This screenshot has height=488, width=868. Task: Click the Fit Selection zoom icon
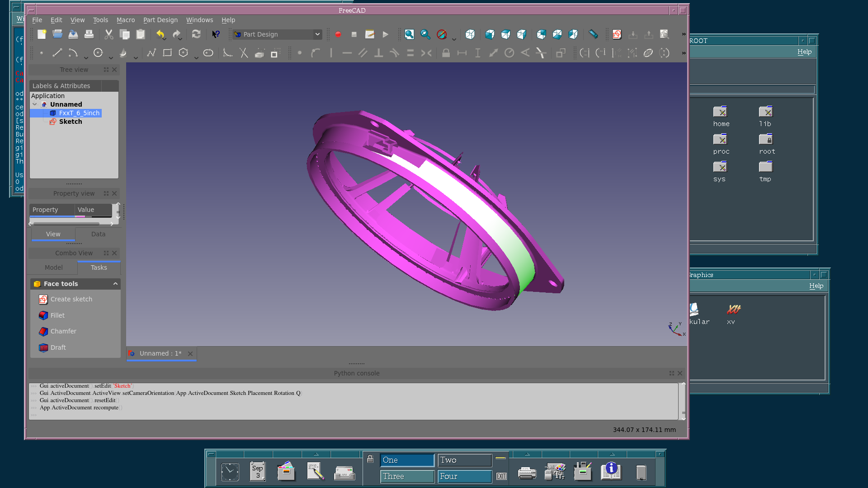tap(425, 34)
